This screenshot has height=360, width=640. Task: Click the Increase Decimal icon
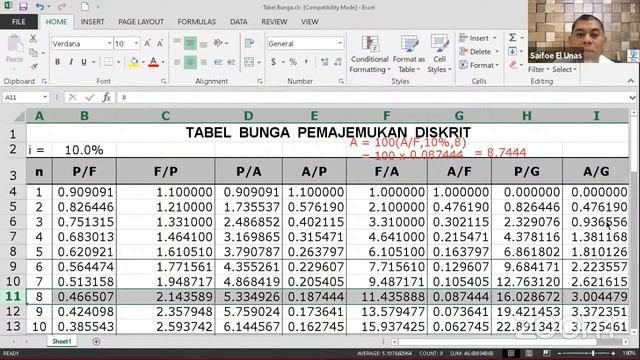(x=324, y=62)
